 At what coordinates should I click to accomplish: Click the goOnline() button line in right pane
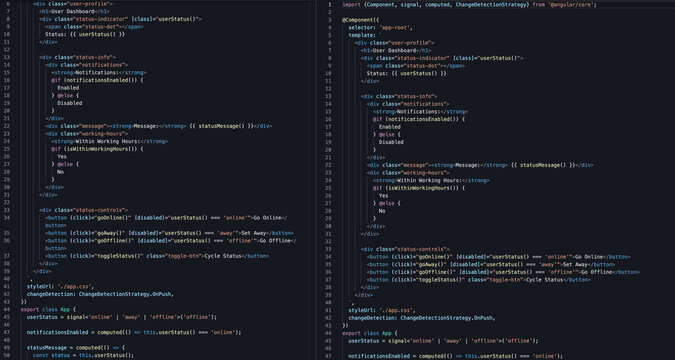point(499,257)
